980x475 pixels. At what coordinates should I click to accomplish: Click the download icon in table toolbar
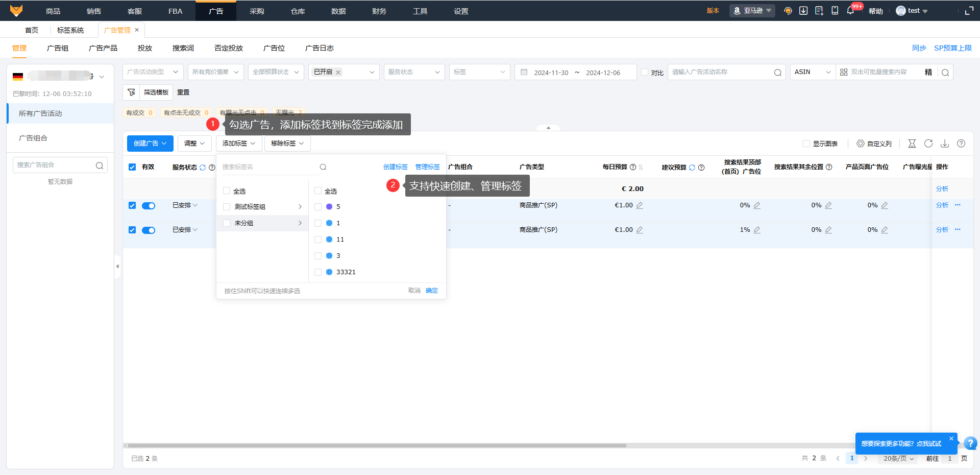click(945, 144)
